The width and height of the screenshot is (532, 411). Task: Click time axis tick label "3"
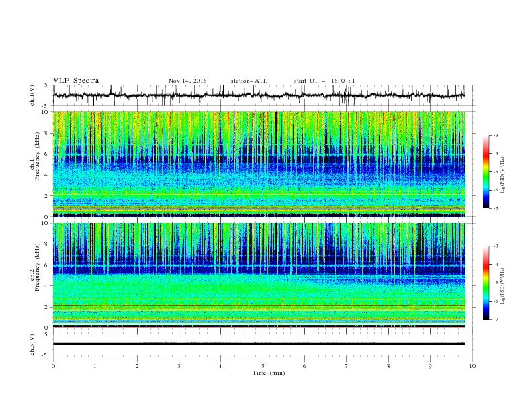[179, 366]
